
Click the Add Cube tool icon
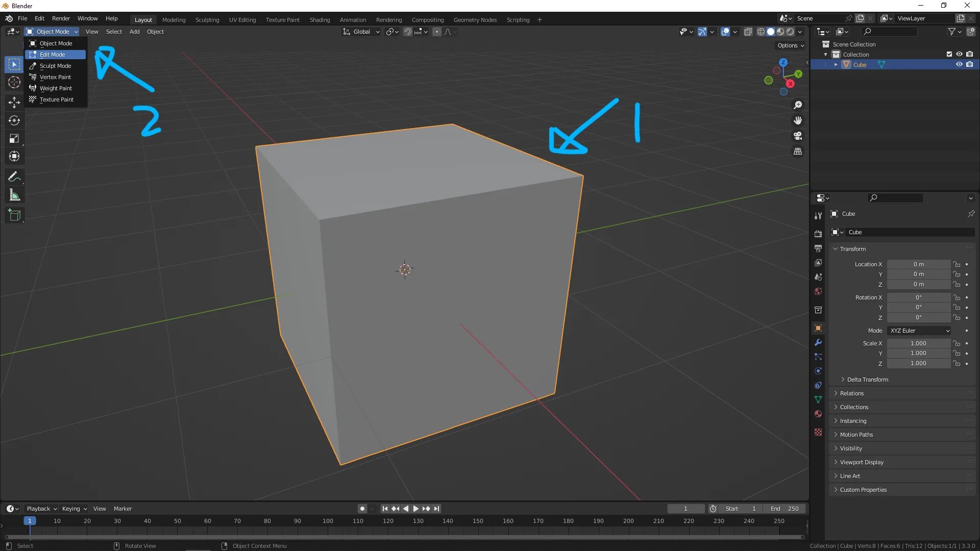click(x=14, y=215)
